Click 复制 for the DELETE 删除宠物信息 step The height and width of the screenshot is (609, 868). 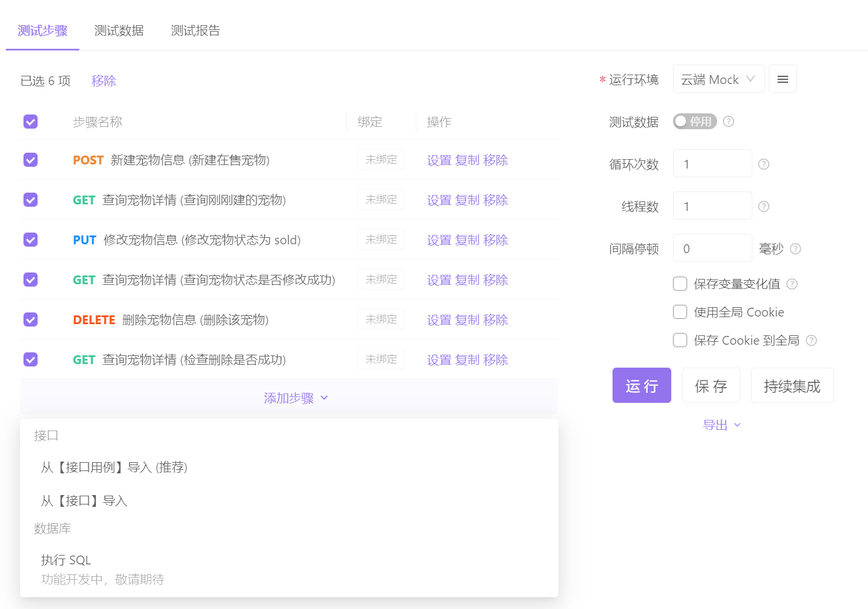tap(467, 320)
